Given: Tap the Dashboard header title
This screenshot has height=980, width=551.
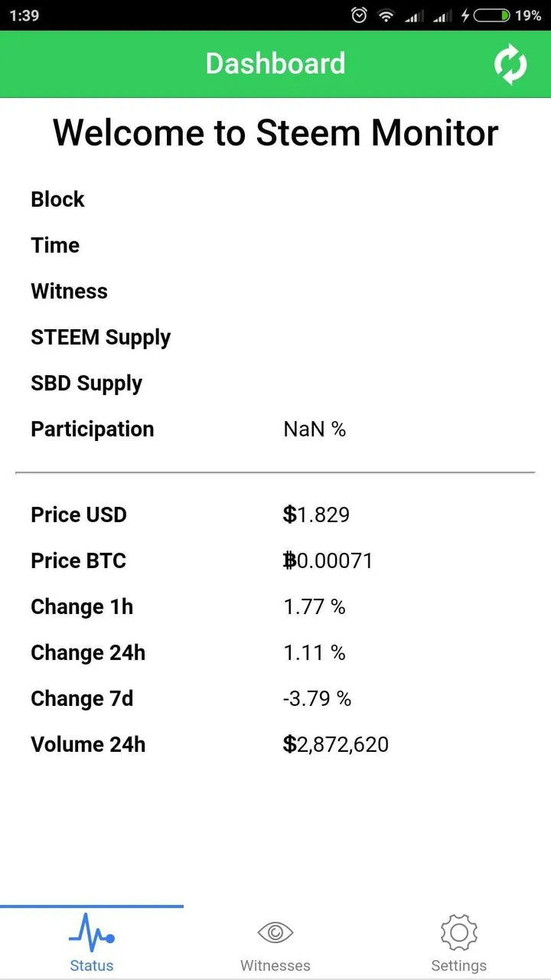Looking at the screenshot, I should [275, 64].
